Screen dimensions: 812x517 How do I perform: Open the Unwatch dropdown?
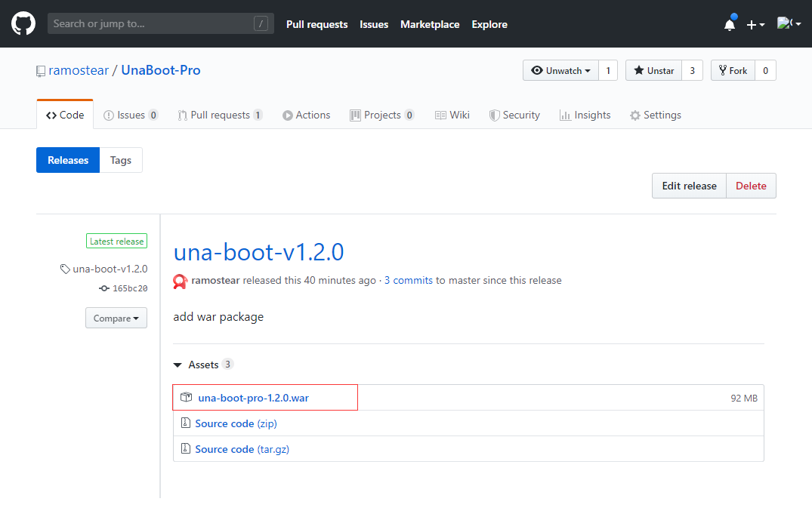(560, 70)
